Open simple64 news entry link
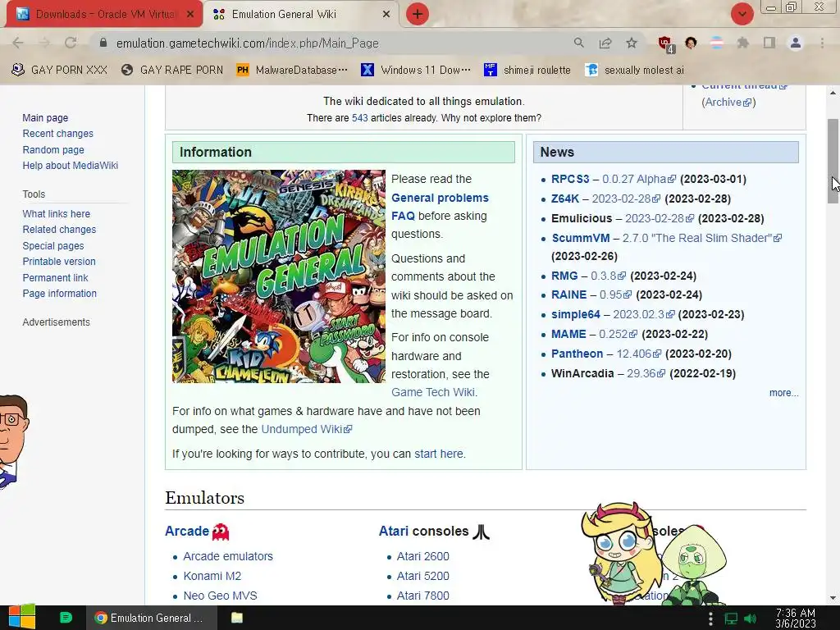 point(575,314)
